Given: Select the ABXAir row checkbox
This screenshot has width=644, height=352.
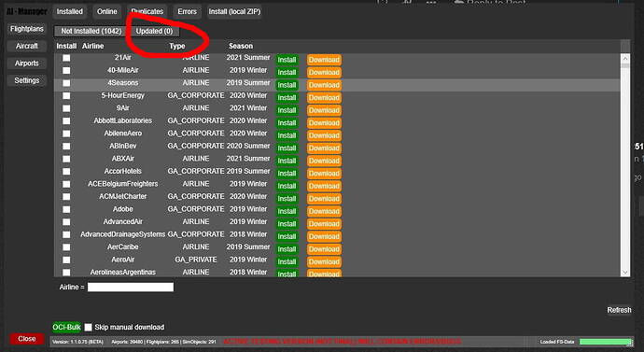Looking at the screenshot, I should point(66,159).
